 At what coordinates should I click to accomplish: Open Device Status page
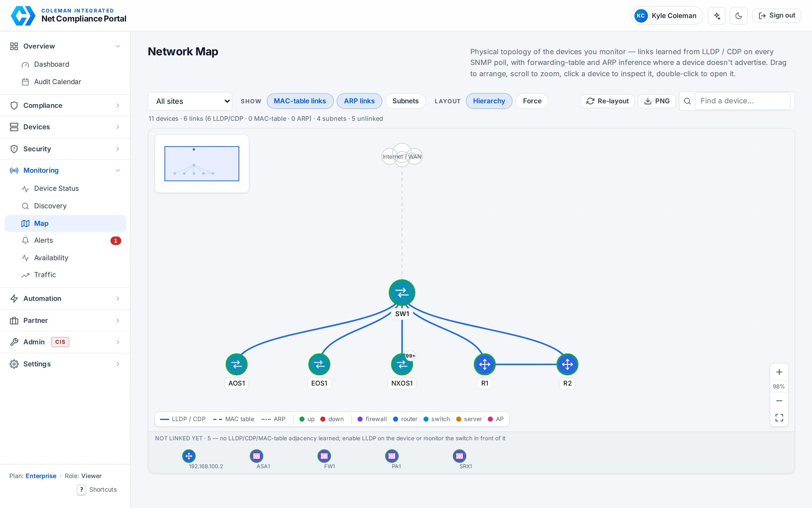click(x=65, y=189)
